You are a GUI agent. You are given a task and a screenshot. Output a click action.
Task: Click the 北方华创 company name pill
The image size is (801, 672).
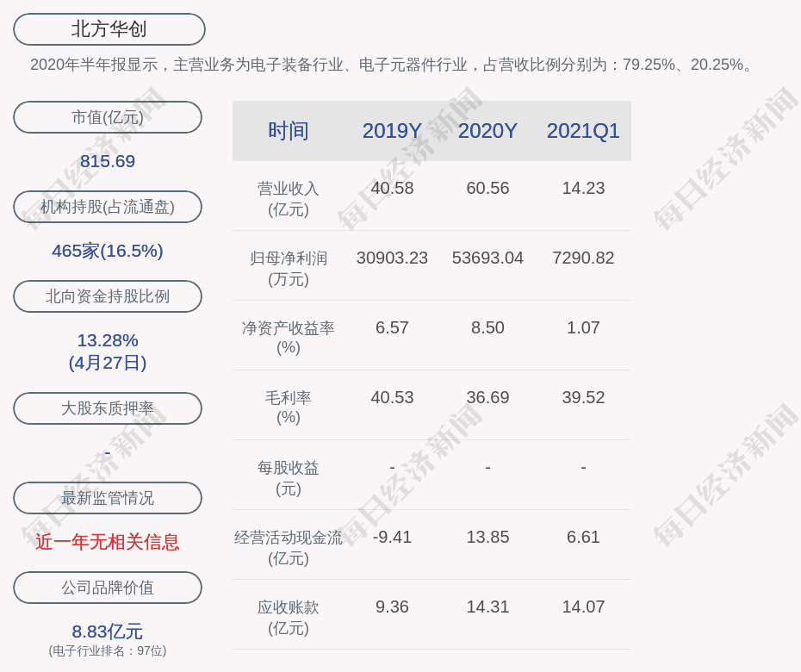coord(109,29)
